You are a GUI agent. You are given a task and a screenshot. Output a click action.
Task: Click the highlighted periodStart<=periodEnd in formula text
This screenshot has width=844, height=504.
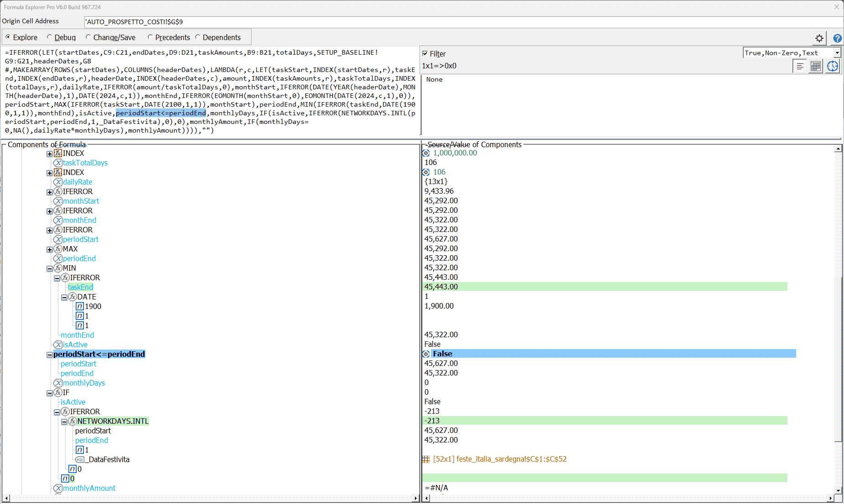[x=161, y=113]
